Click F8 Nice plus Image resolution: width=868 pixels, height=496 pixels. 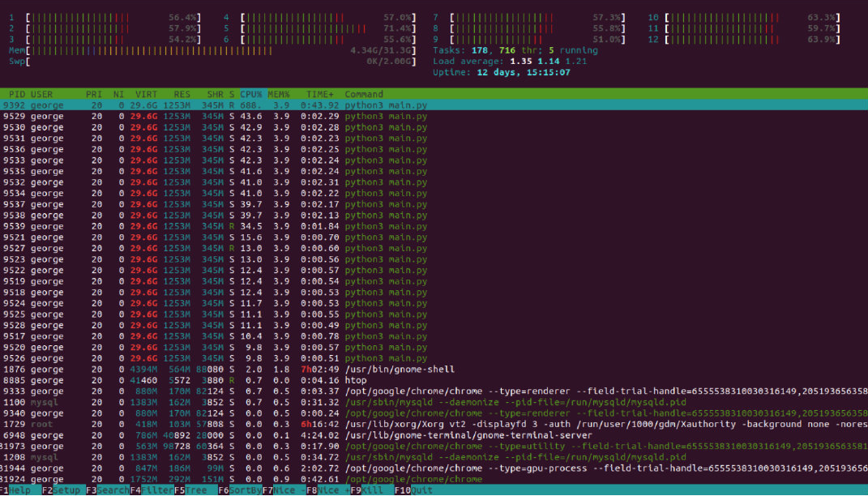tap(328, 490)
